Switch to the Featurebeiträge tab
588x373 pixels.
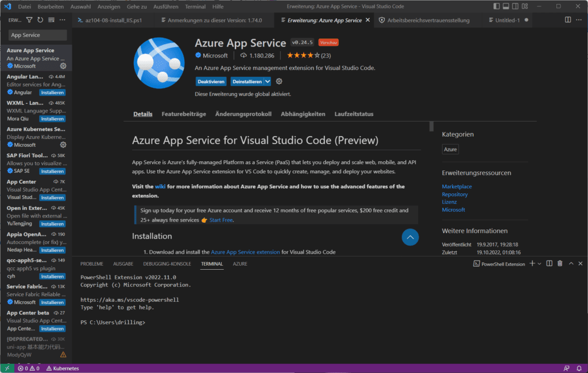[184, 114]
